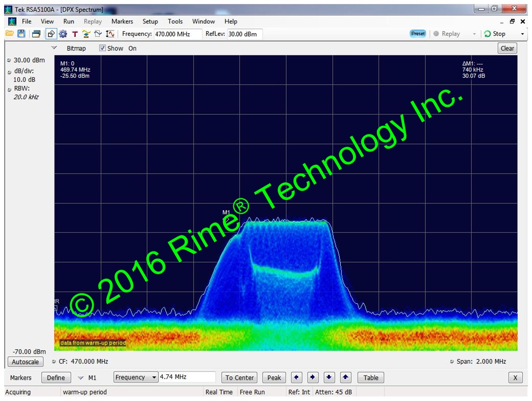Select the dB/div setting knob

(x=10, y=72)
